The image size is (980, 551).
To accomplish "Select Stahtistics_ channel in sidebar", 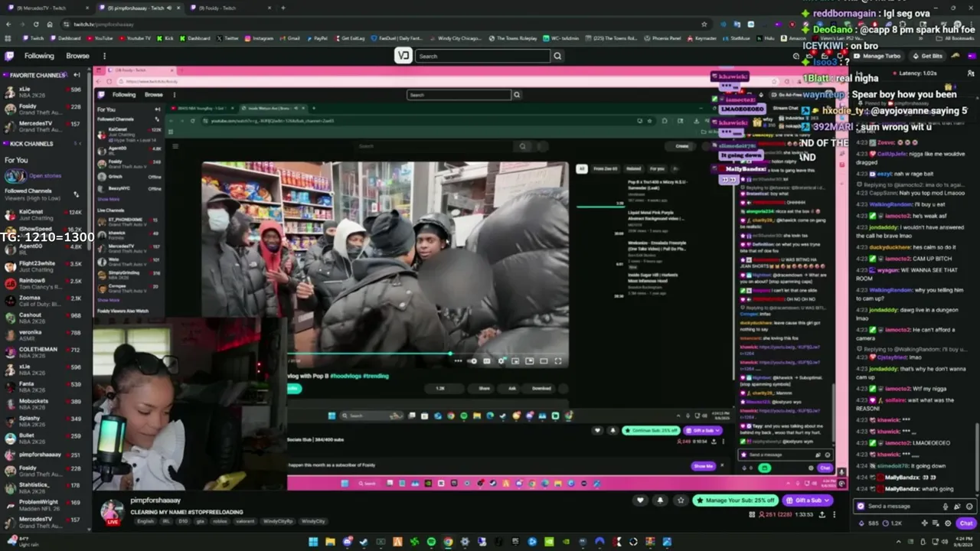I will tap(44, 488).
